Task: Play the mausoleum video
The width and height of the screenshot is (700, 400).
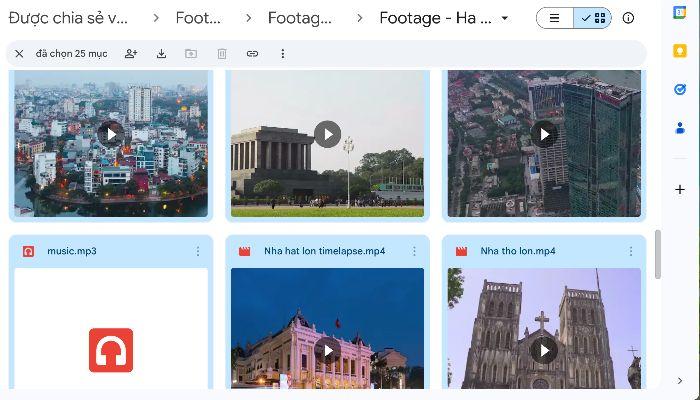Action: 327,134
